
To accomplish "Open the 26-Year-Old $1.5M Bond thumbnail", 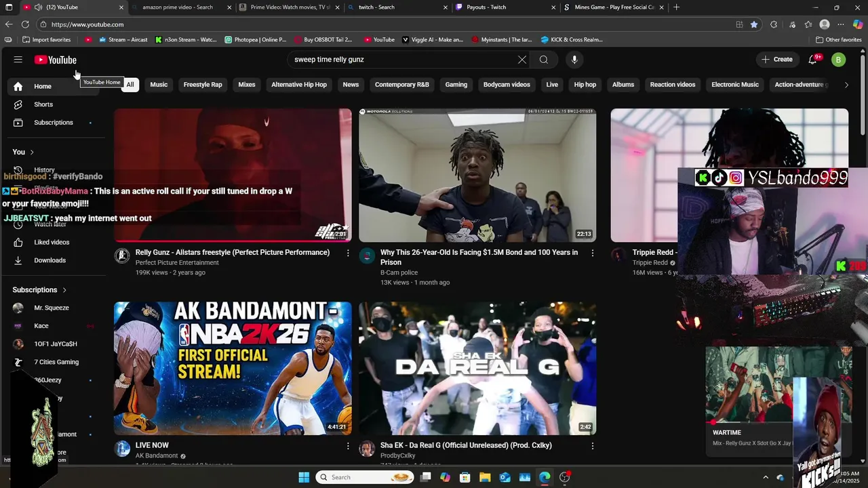I will point(477,175).
